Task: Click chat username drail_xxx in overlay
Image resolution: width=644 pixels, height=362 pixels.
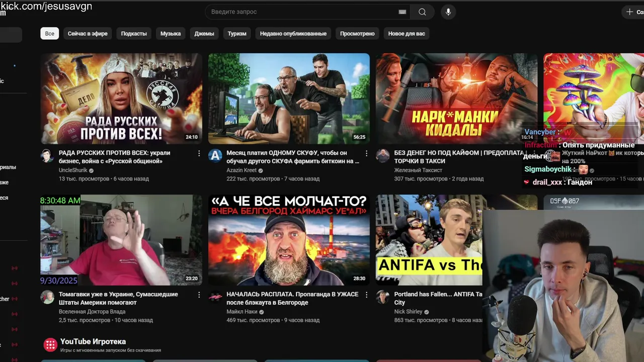Action: pyautogui.click(x=546, y=182)
